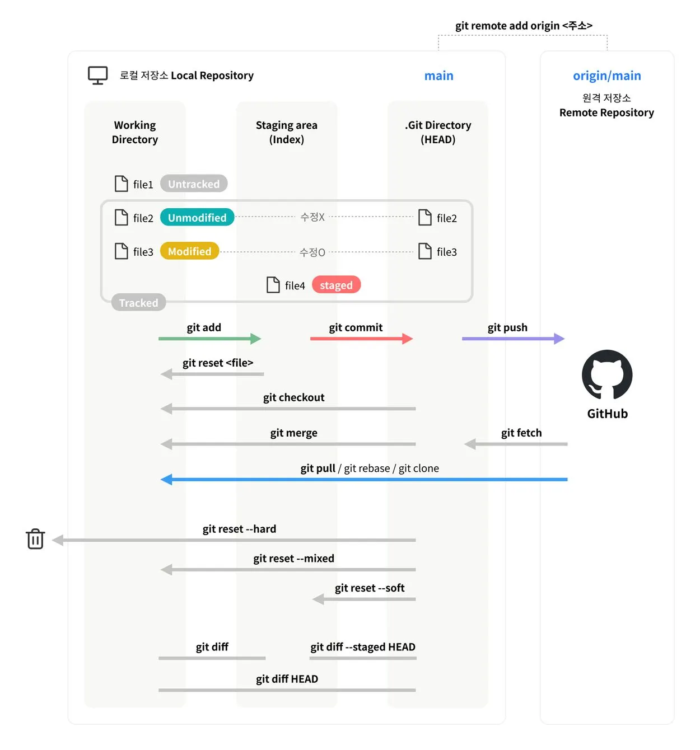Screen dimensions: 700x750
Task: Click the Untracked status badge
Action: [194, 184]
